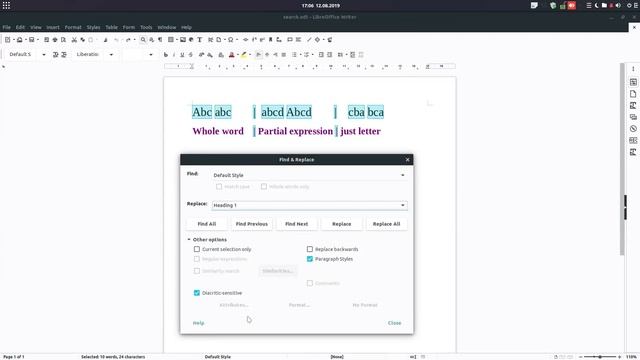Click the Insert Special Character omega icon
The image size is (640, 360).
pos(231,40)
